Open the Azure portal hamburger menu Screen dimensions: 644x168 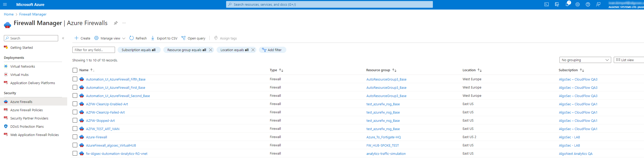(5, 4)
